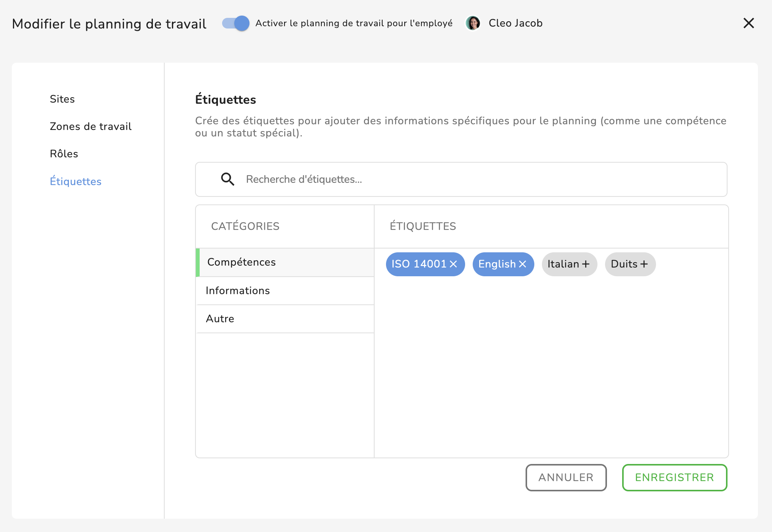Click Cleo Jacob's avatar photo
Image resolution: width=772 pixels, height=532 pixels.
[473, 23]
